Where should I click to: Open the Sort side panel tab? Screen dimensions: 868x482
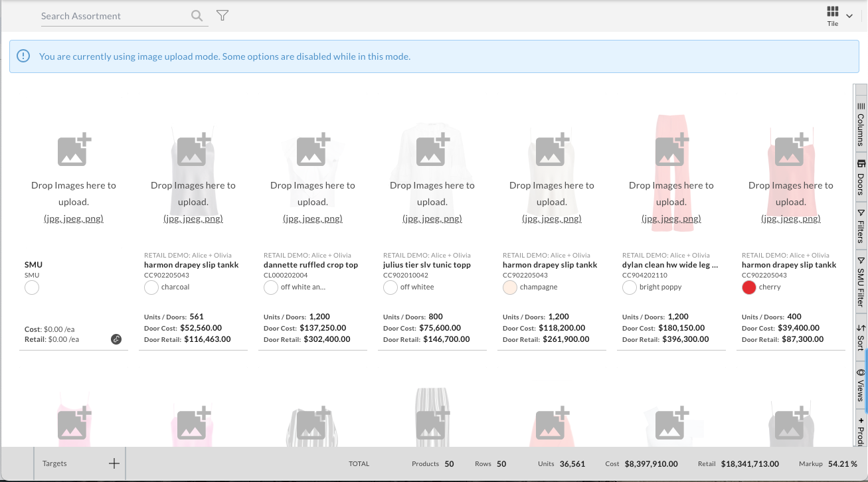point(861,337)
